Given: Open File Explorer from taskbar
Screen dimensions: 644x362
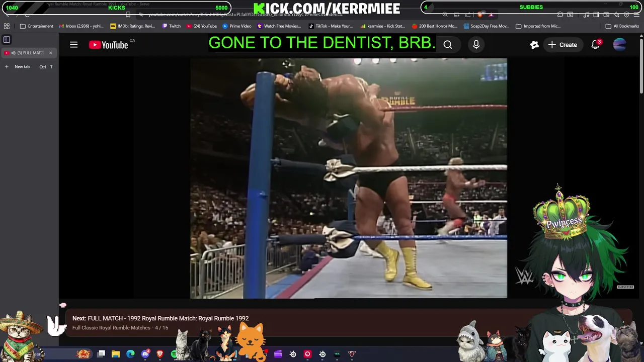Looking at the screenshot, I should click(116, 354).
